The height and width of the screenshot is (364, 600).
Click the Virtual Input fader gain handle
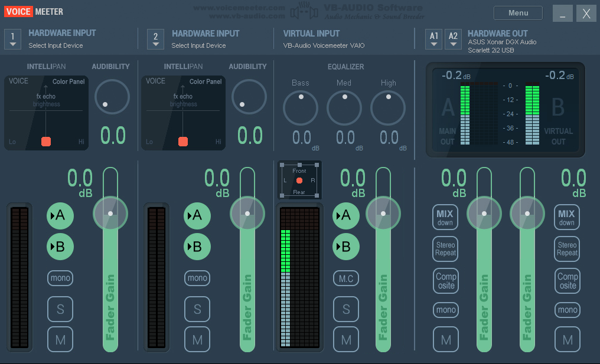click(x=383, y=214)
